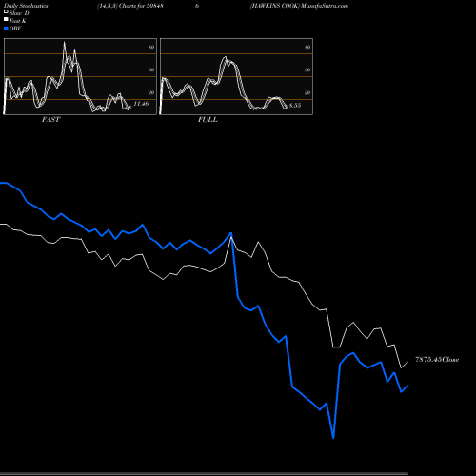The width and height of the screenshot is (476, 476).
Task: Click the 'Daily Stochastics' title text
Action: tap(26, 6)
